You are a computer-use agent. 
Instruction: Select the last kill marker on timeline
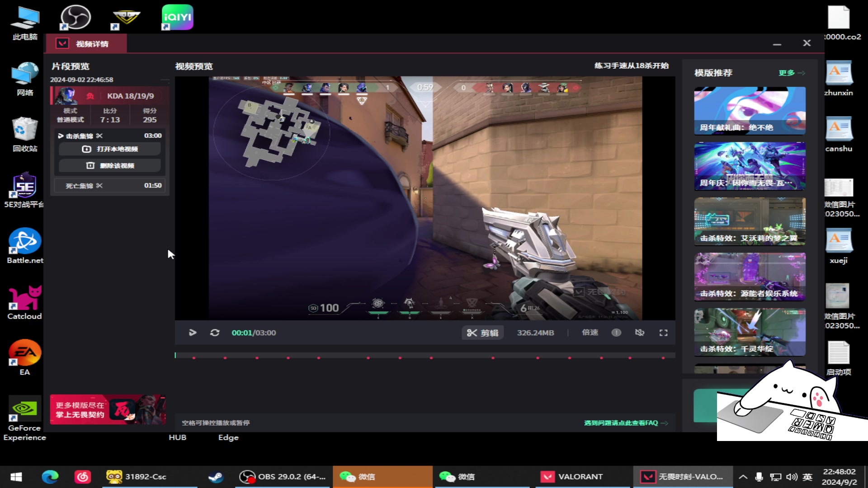663,358
